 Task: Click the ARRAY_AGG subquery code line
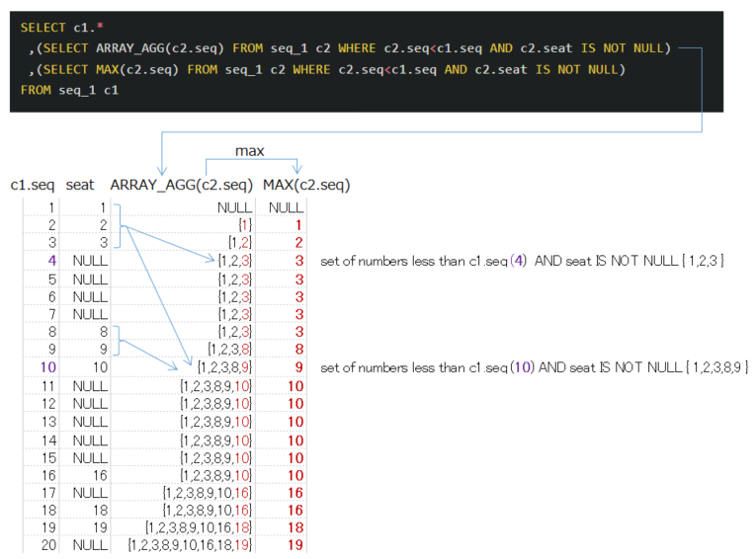pyautogui.click(x=350, y=48)
